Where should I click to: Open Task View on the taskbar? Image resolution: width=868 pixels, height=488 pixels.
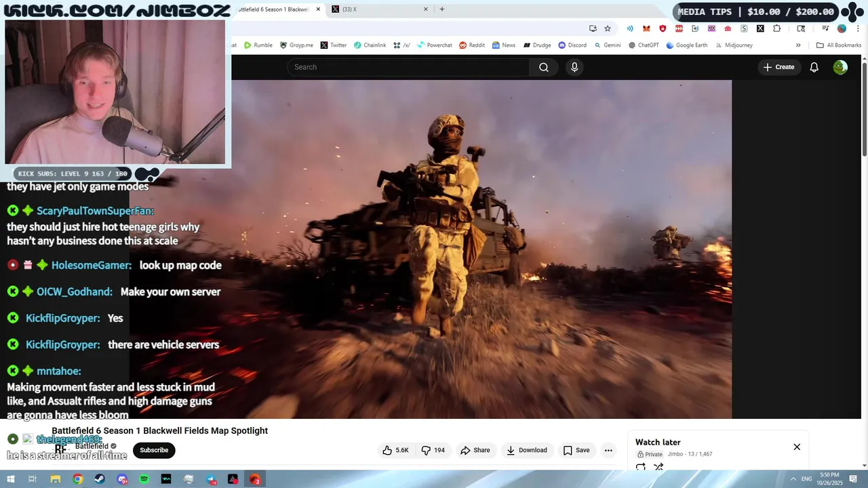click(33, 479)
